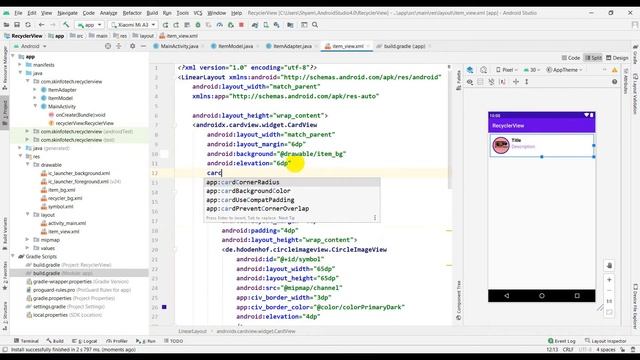Choose app:cardBackgroundColor from autocomplete
This screenshot has width=640, height=360.
click(292, 191)
